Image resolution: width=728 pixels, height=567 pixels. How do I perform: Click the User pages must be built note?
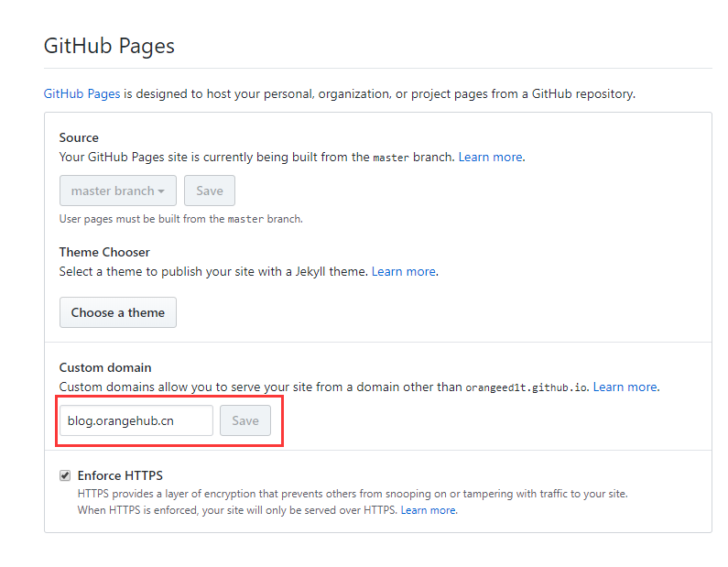coord(180,219)
